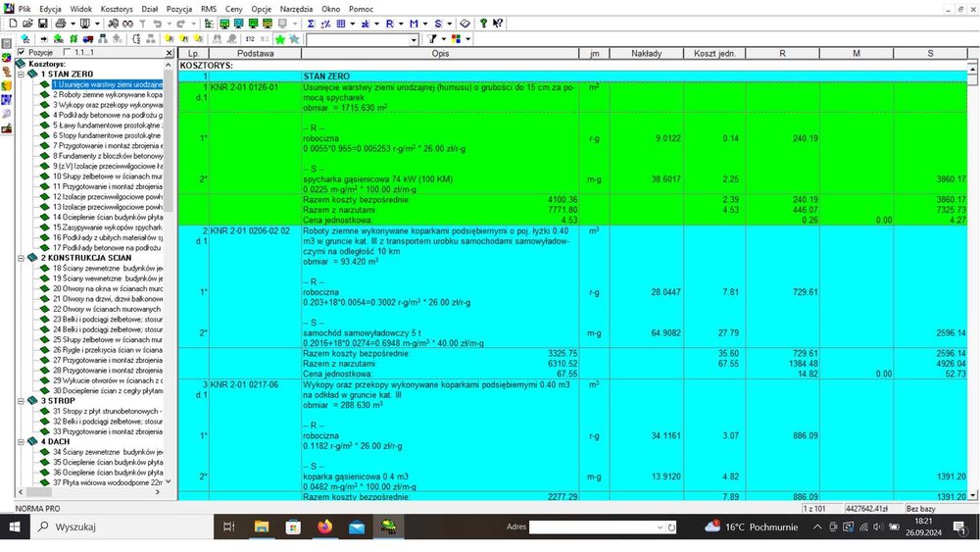This screenshot has height=552, width=980.
Task: Click the binoculars search icon
Action: click(x=127, y=24)
